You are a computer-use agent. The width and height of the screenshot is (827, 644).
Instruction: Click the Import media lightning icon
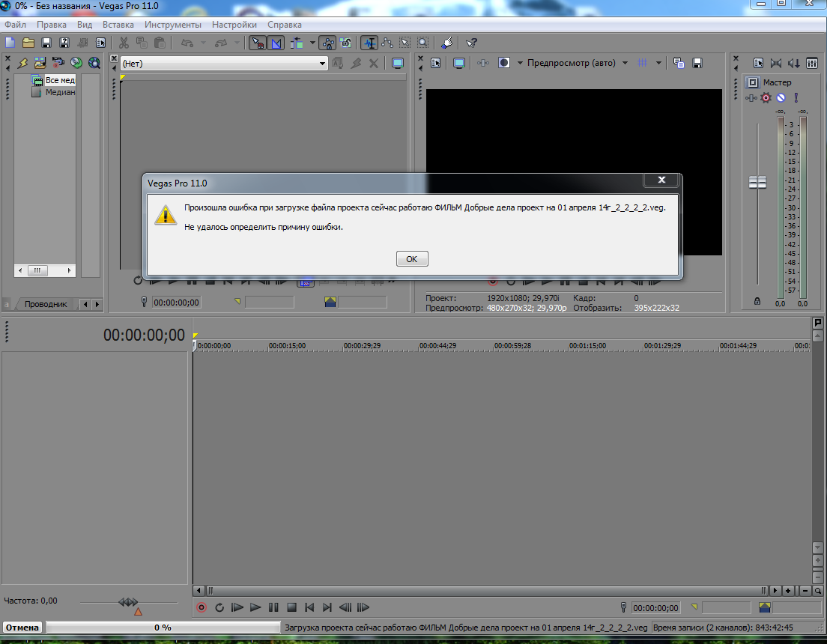[x=22, y=63]
